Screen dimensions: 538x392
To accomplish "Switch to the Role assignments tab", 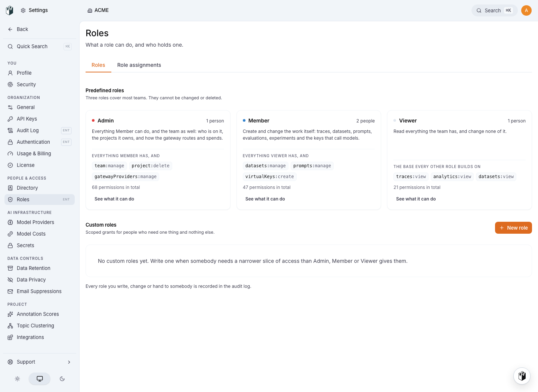I will tap(139, 65).
